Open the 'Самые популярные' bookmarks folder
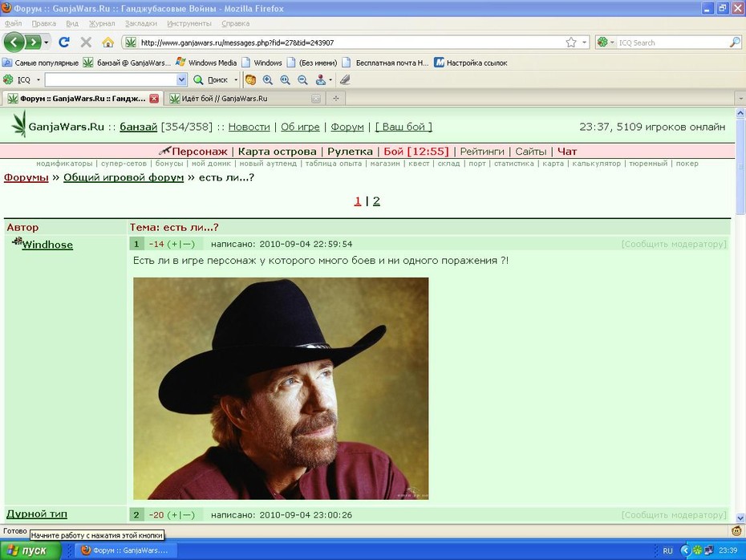The width and height of the screenshot is (746, 560). point(40,63)
